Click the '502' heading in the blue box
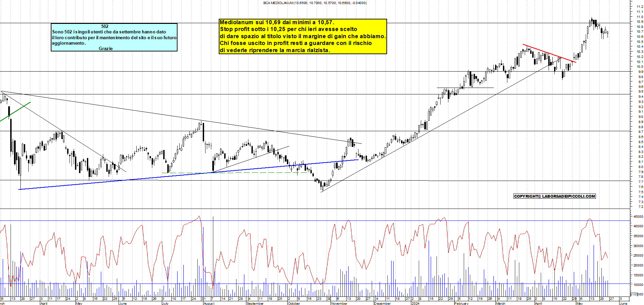 105,26
